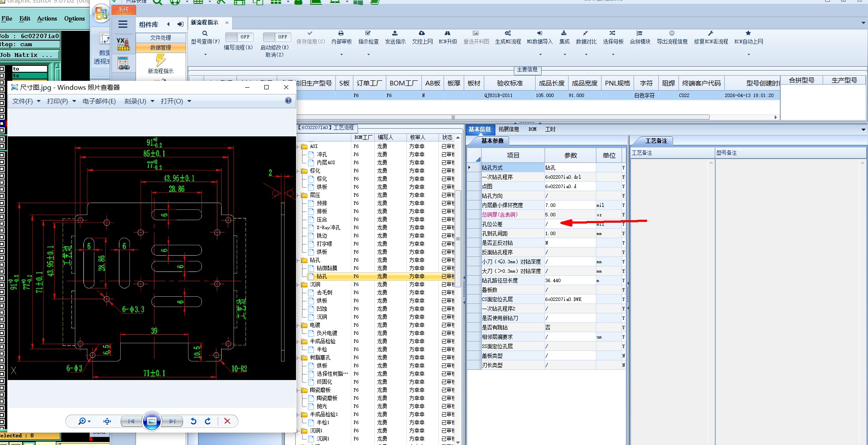868x445 pixels.
Task: Toggle the 启动修改(E) OFF switch
Action: click(277, 37)
